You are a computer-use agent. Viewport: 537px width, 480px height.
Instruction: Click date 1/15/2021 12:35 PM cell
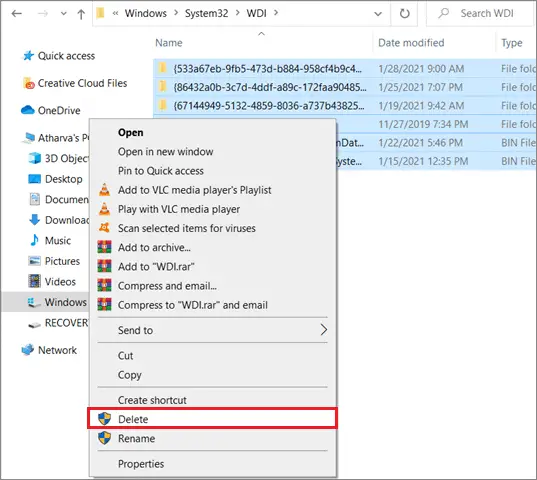pyautogui.click(x=423, y=161)
